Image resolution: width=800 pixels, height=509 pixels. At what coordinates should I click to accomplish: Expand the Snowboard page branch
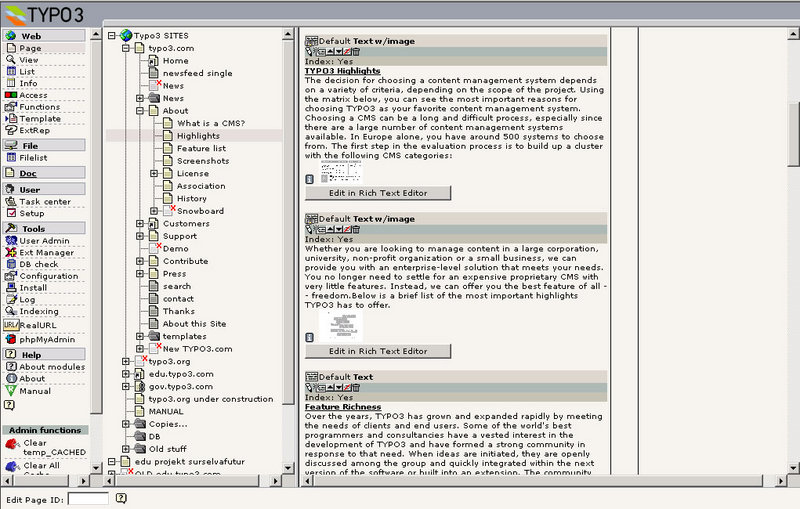tap(154, 211)
